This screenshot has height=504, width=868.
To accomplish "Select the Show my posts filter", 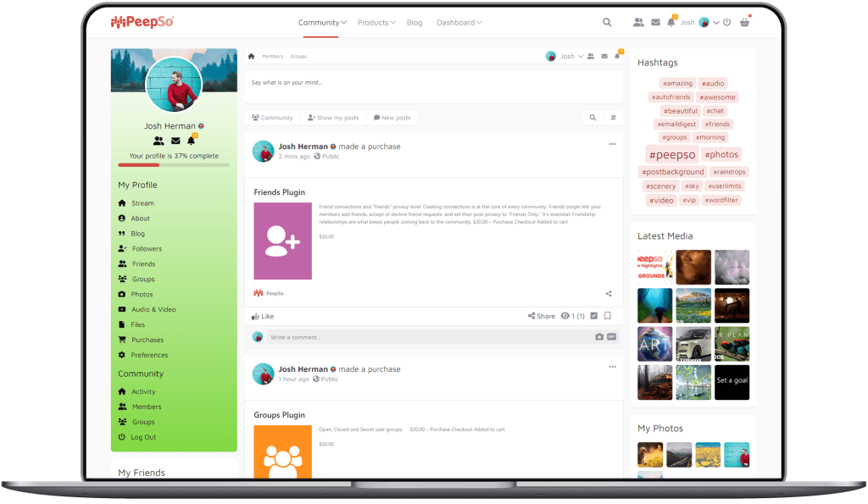I will click(333, 118).
